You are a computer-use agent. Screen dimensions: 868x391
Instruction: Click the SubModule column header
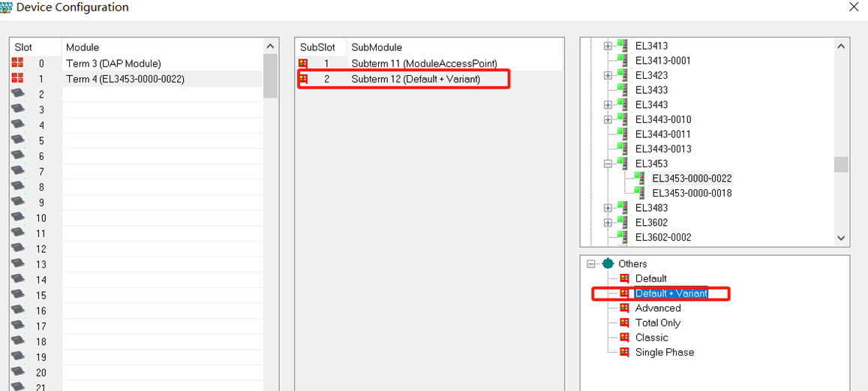pos(455,47)
